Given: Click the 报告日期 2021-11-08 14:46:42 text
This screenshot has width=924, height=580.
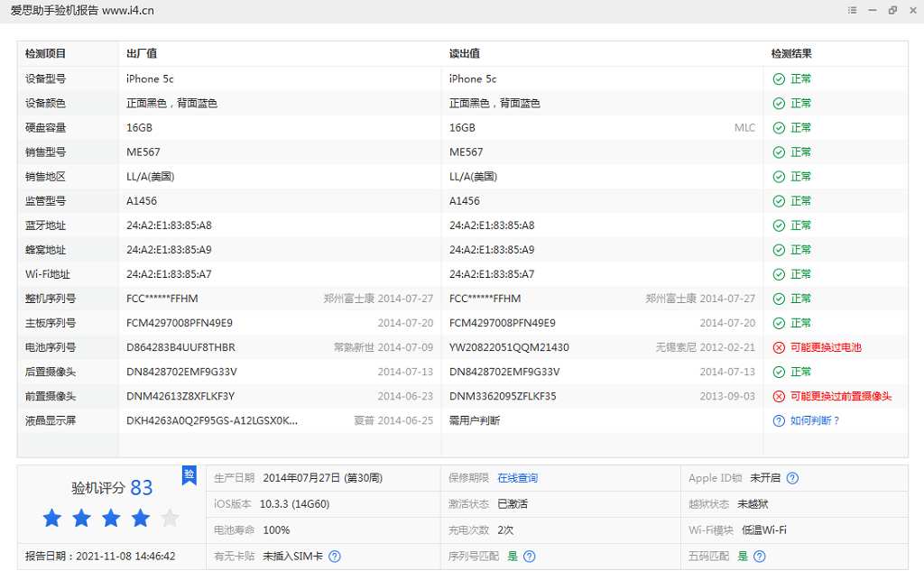Looking at the screenshot, I should coord(100,557).
